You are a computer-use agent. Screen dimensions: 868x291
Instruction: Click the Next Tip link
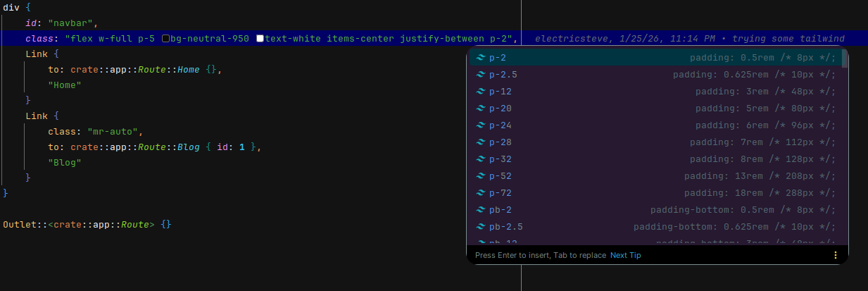[x=625, y=255]
